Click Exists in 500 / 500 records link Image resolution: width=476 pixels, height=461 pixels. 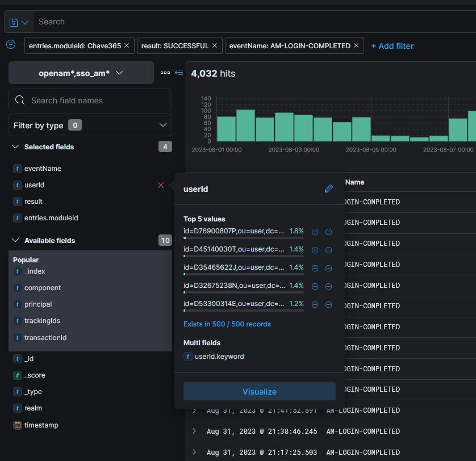coord(227,324)
